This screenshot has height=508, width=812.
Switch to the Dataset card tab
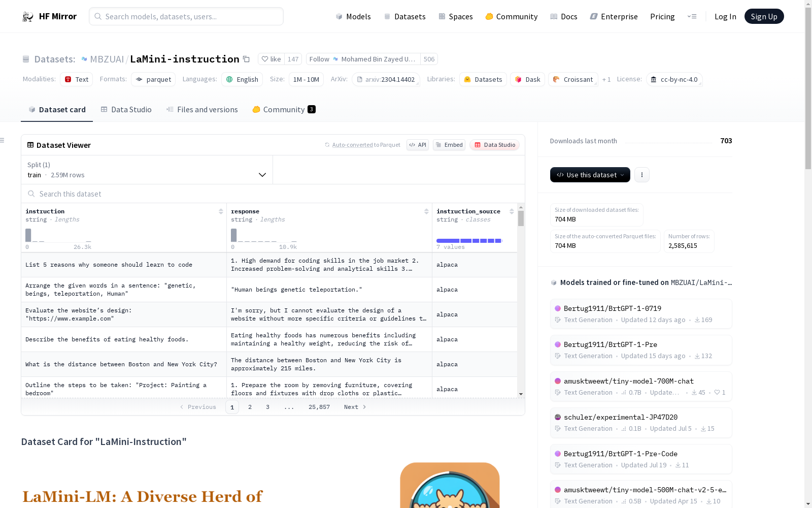[x=57, y=109]
